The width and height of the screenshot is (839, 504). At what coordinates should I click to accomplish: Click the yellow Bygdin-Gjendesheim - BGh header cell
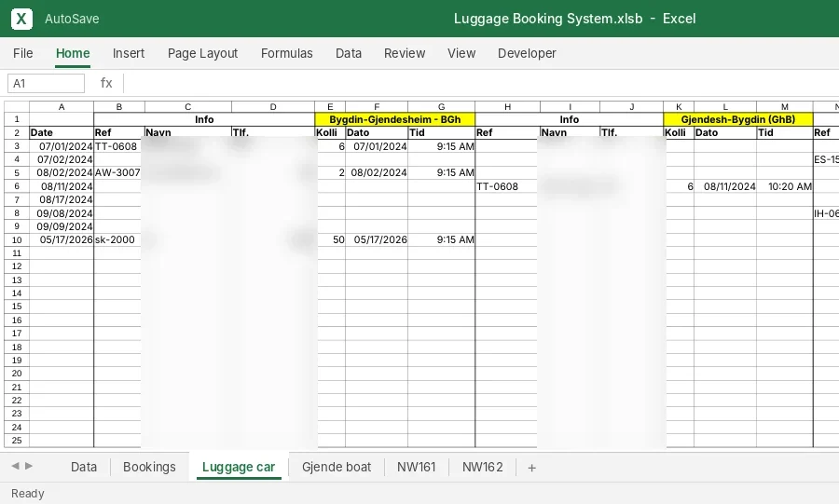click(395, 119)
